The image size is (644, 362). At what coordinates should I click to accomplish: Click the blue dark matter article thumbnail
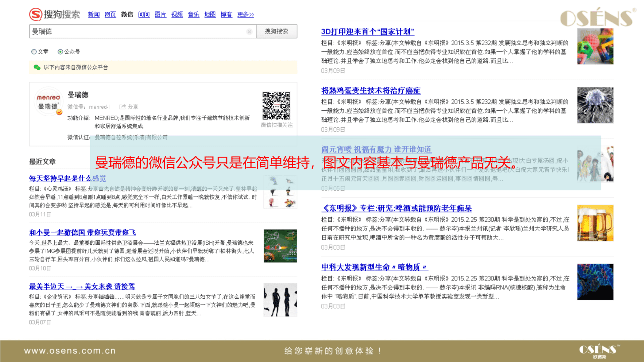595,282
